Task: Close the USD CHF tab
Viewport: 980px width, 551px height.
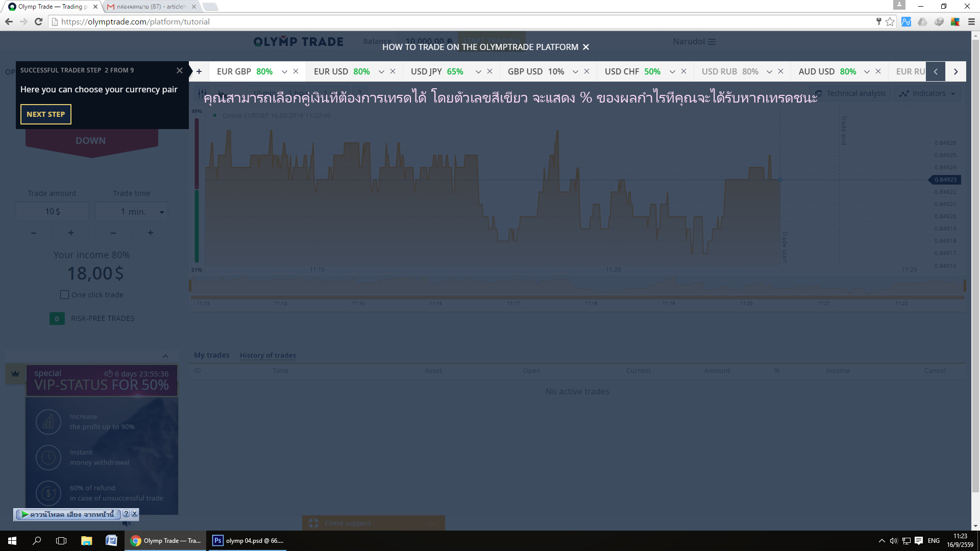Action: coord(683,71)
